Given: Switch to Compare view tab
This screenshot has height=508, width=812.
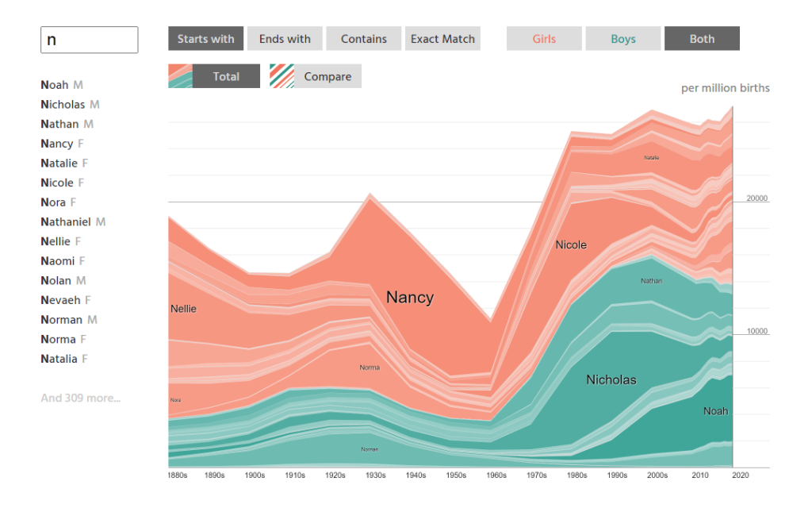Looking at the screenshot, I should 327,76.
